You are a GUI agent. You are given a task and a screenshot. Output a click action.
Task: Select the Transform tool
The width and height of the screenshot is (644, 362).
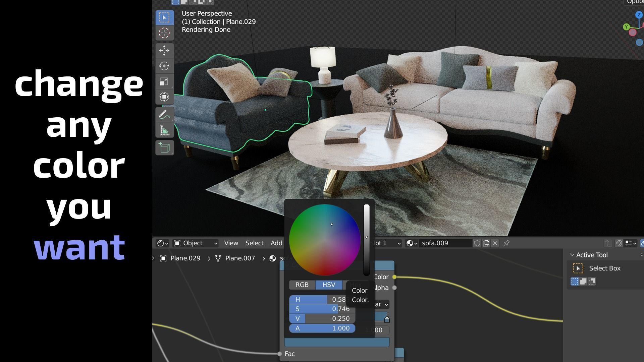[164, 97]
